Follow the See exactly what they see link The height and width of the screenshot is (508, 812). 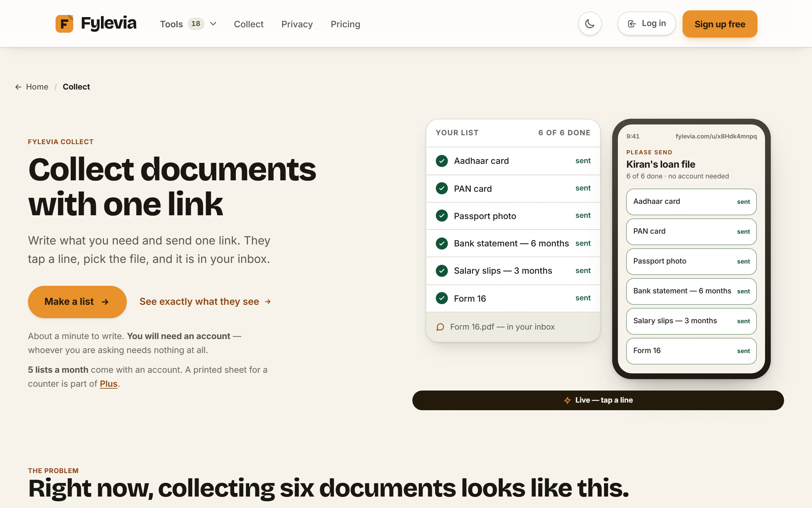click(205, 302)
